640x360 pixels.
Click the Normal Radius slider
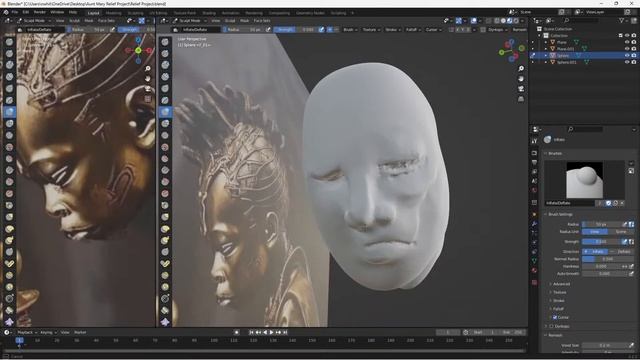(x=607, y=259)
